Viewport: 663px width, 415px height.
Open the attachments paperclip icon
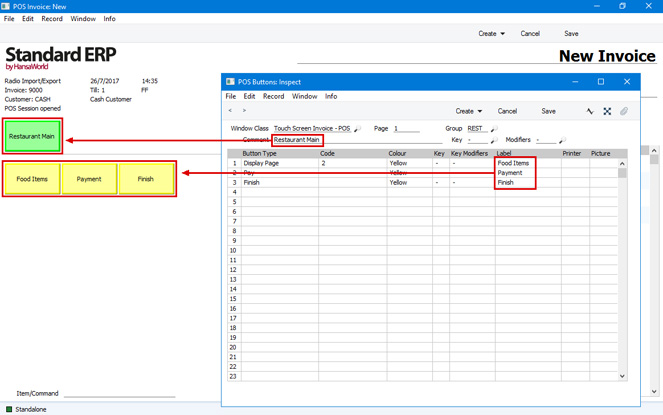click(624, 111)
